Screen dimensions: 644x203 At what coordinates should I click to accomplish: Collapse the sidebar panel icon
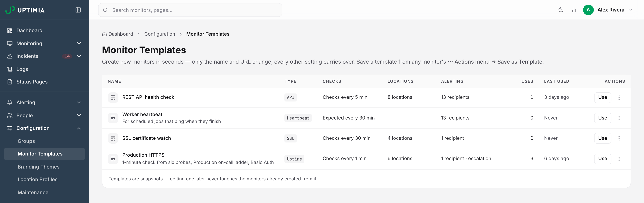click(78, 10)
